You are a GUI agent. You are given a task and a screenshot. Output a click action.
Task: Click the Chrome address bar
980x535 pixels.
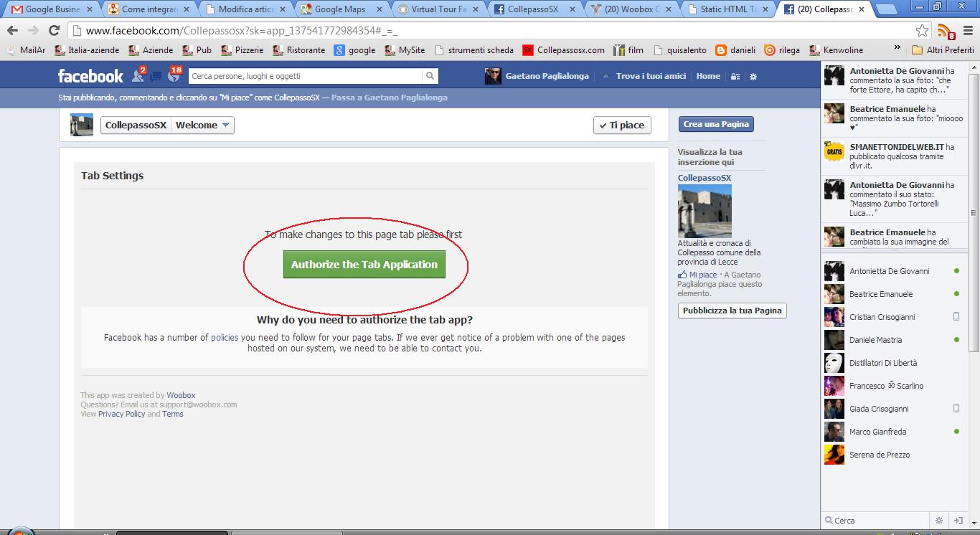click(x=491, y=31)
